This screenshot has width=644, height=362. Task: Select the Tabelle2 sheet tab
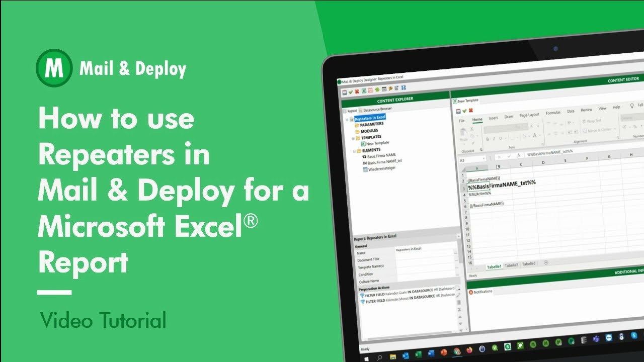click(x=511, y=264)
